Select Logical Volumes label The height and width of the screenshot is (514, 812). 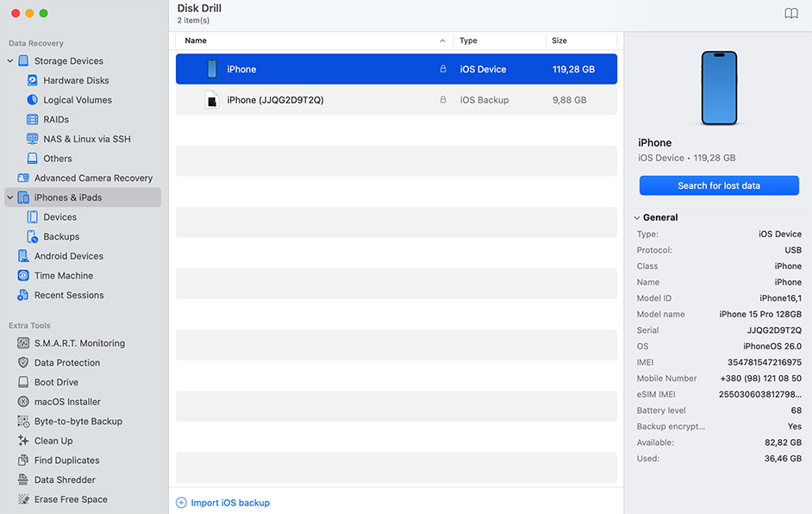[x=78, y=100]
